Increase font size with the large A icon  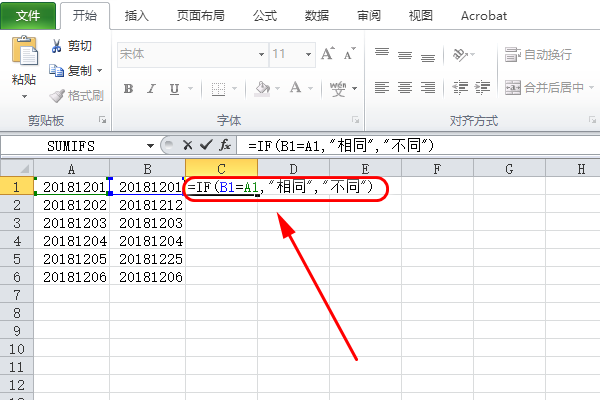[x=328, y=54]
